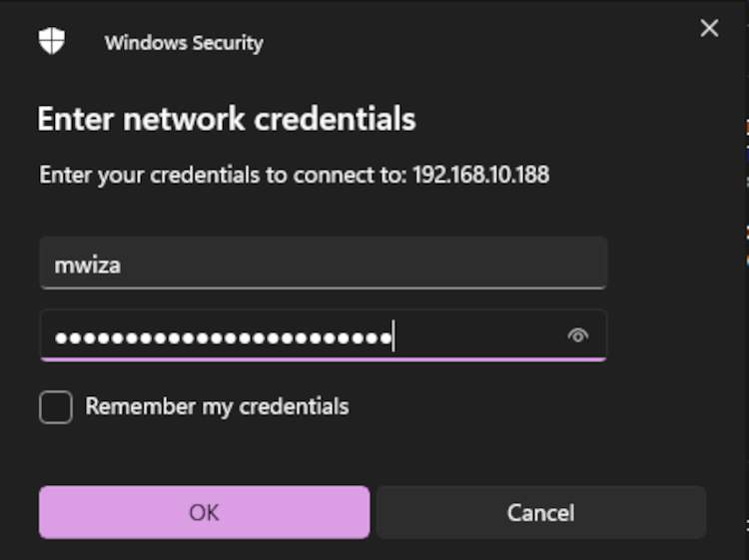The image size is (749, 560).
Task: Click the empty title bar area beside Windows Security
Action: pyautogui.click(x=477, y=42)
